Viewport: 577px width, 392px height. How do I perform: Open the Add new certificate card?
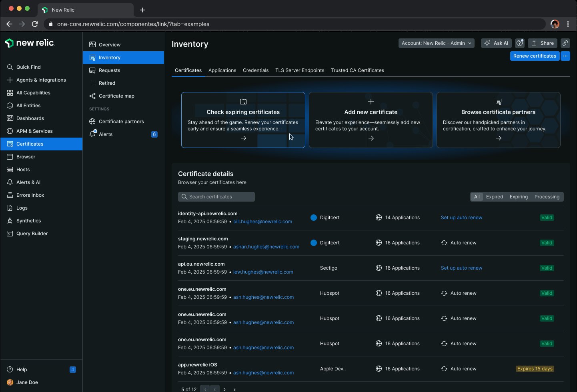[x=371, y=120]
